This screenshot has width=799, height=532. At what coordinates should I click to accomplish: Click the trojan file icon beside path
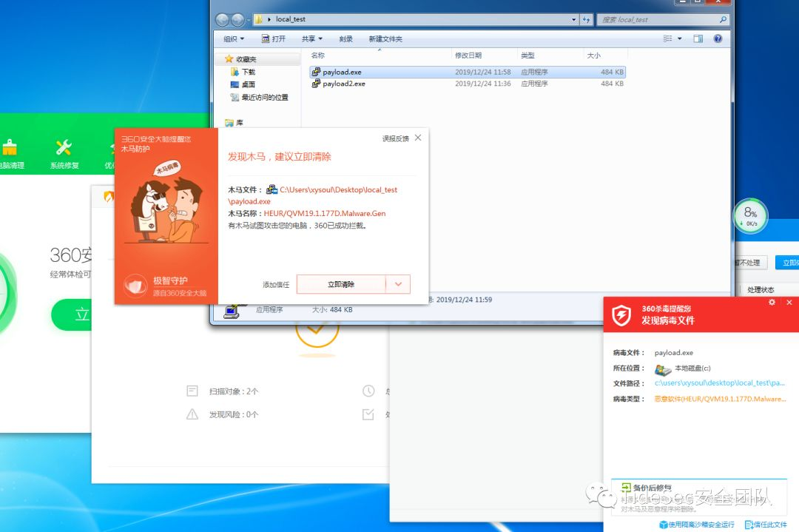pos(272,189)
